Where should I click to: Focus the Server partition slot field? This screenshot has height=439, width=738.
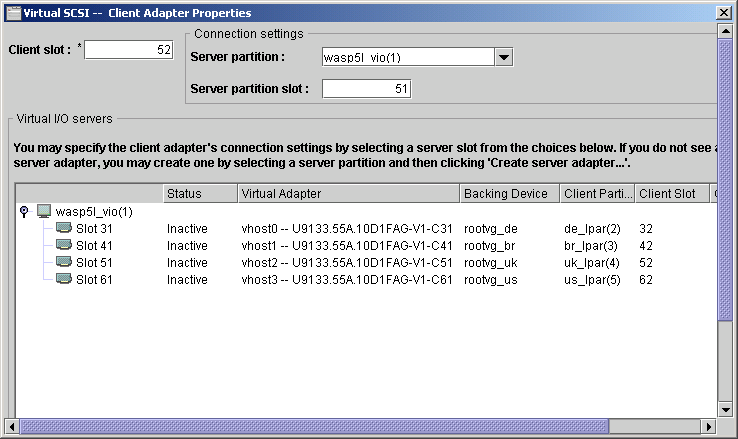pos(367,89)
